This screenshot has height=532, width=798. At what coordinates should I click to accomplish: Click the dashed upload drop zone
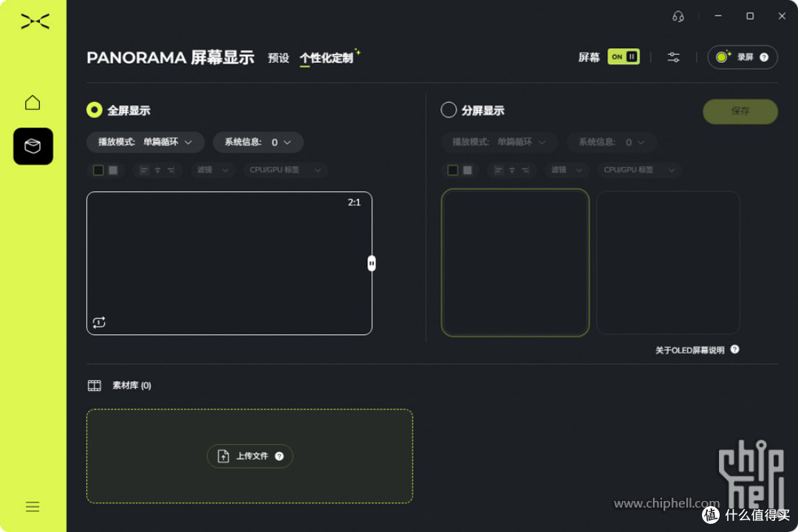(x=250, y=456)
